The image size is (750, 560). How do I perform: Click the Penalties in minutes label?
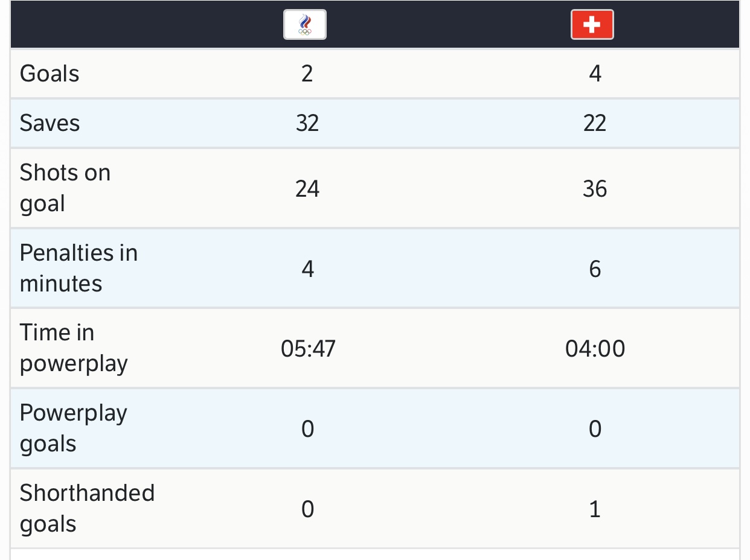point(79,268)
